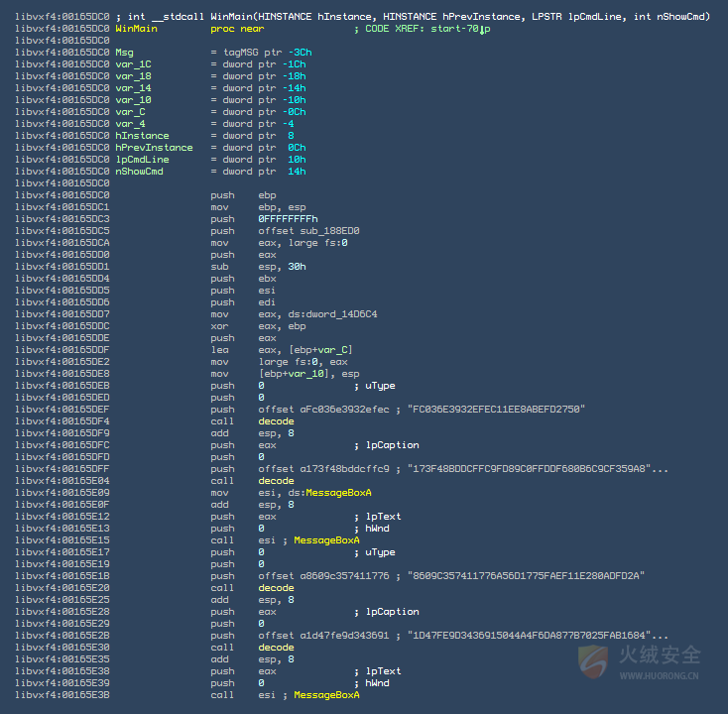Click the "1D47FE9D3436915044A4..." string comment

538,636
